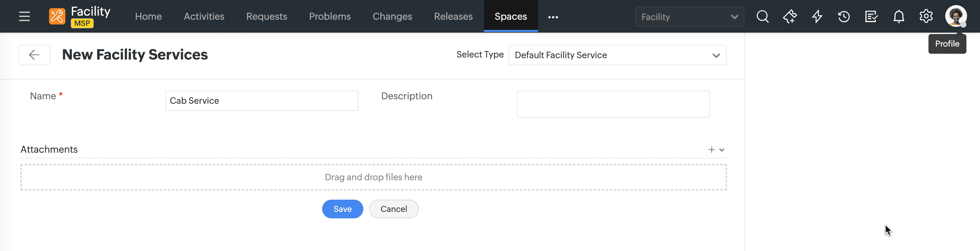Screen dimensions: 980x251
Task: Open the settings gear icon
Action: (926, 16)
